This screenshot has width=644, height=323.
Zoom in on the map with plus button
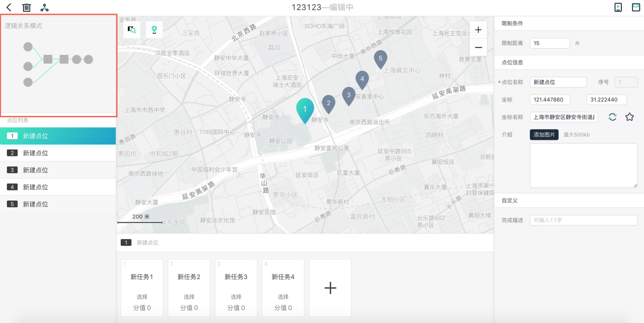478,29
